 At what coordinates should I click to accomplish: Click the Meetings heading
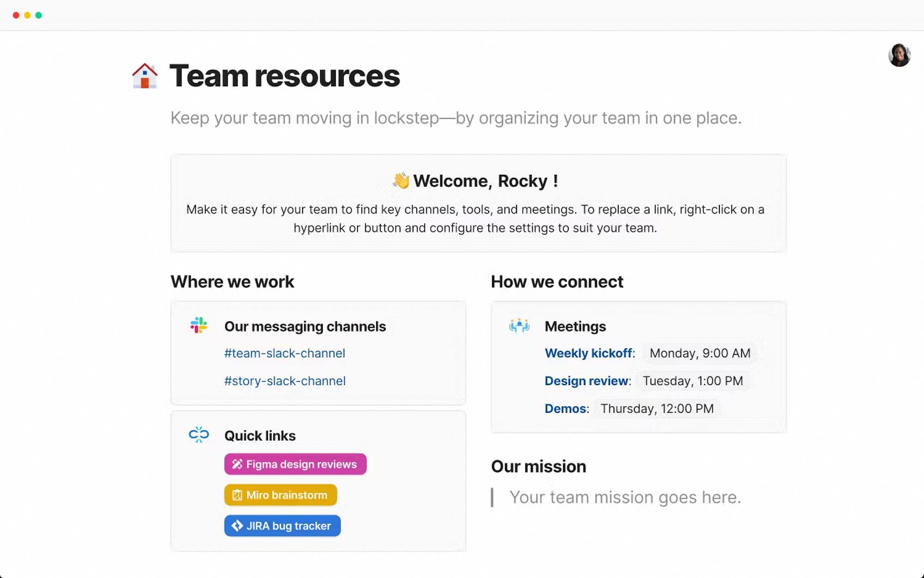[x=575, y=326]
